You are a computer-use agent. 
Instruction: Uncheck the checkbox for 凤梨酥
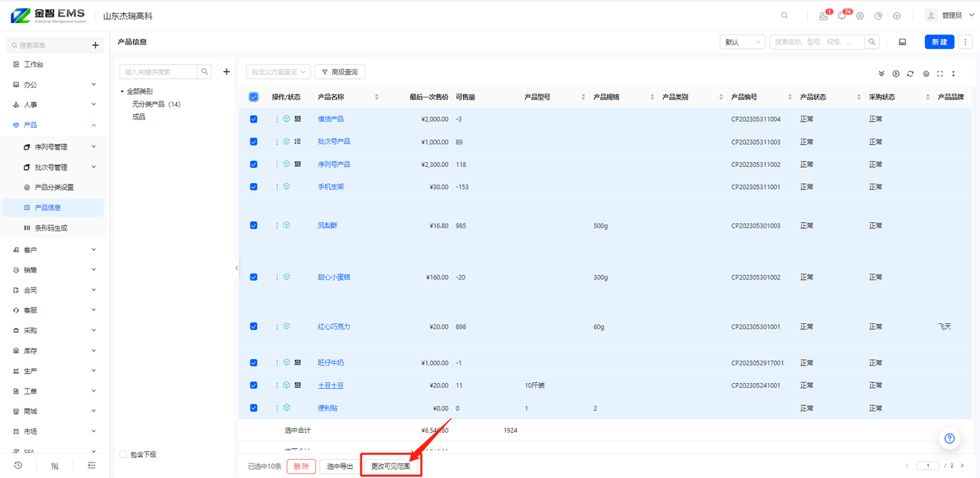click(x=253, y=225)
